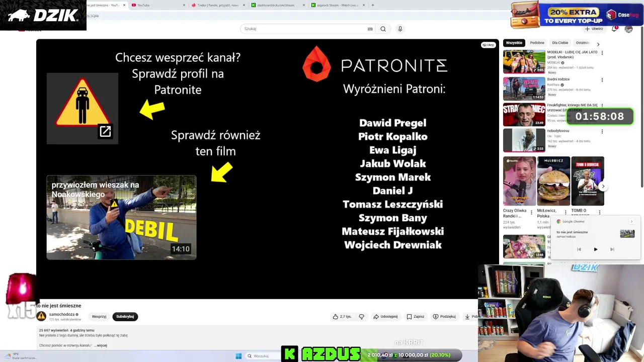Open the Biedni rodzice video thumbnail
The height and width of the screenshot is (362, 644).
[524, 88]
